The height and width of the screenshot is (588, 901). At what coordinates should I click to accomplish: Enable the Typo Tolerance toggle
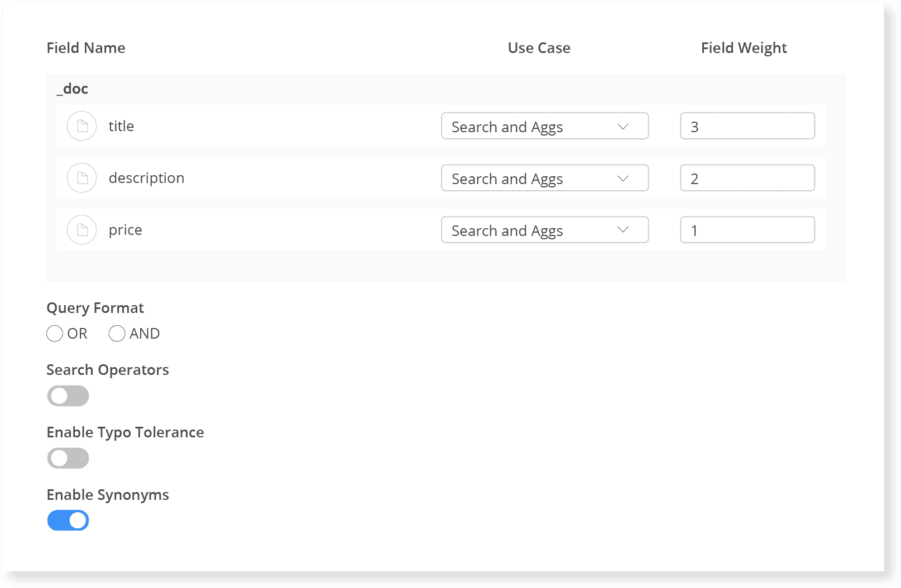pyautogui.click(x=68, y=459)
